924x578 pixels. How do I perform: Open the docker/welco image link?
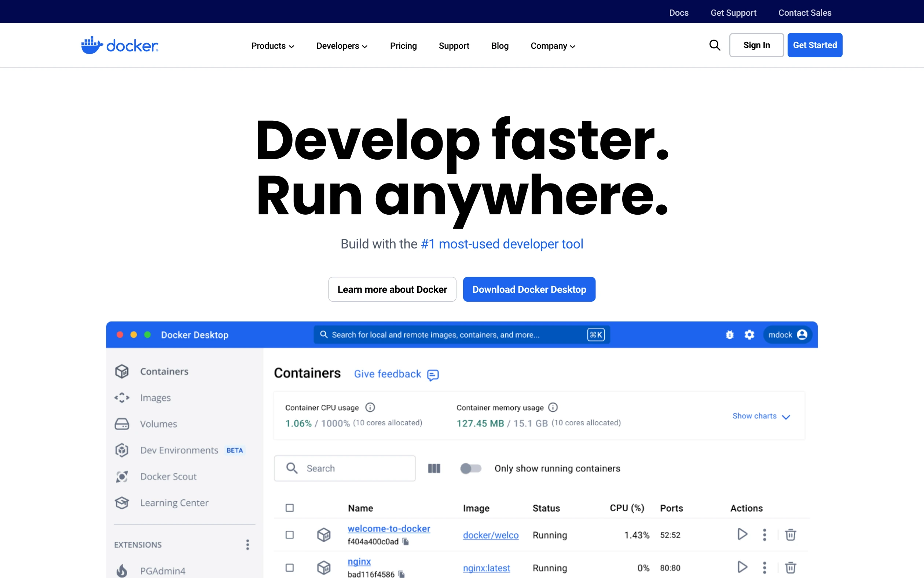point(491,535)
